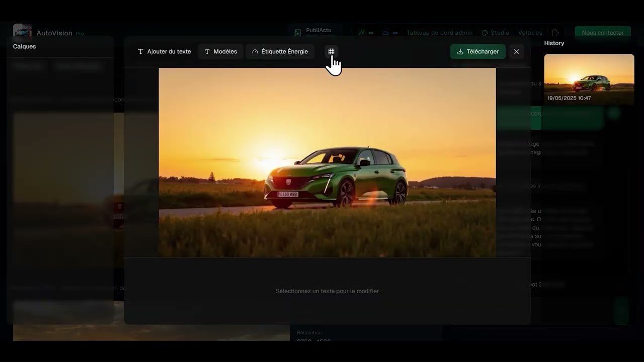644x362 pixels.
Task: Open the history thumbnail dated 19/05/2025 10:47
Action: [x=589, y=79]
